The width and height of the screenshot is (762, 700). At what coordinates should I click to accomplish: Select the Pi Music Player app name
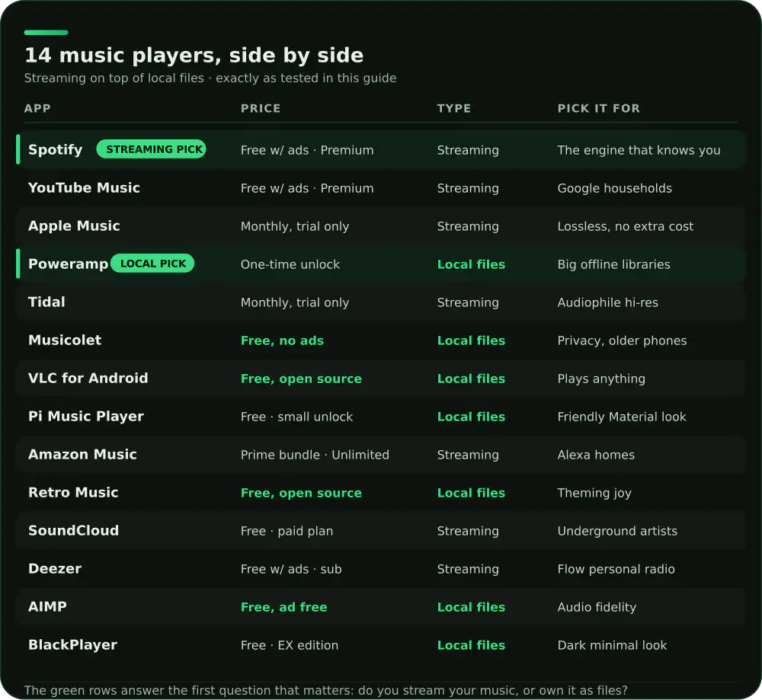[86, 417]
